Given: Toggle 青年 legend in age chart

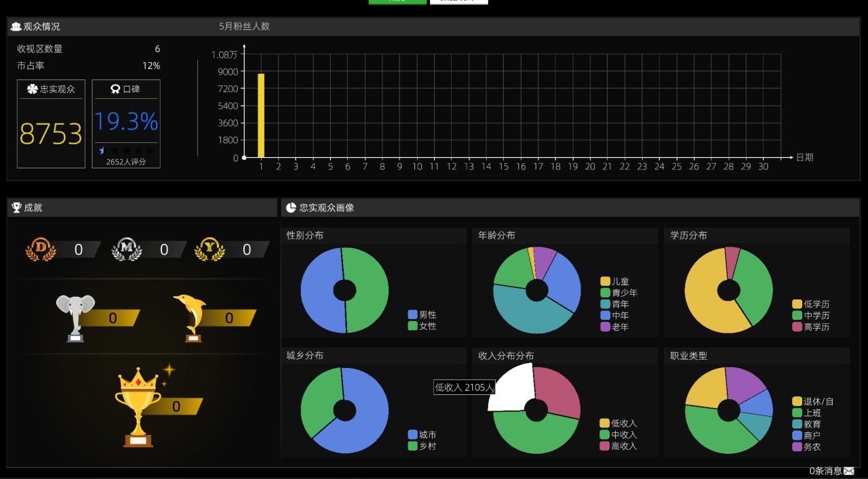Looking at the screenshot, I should point(615,304).
